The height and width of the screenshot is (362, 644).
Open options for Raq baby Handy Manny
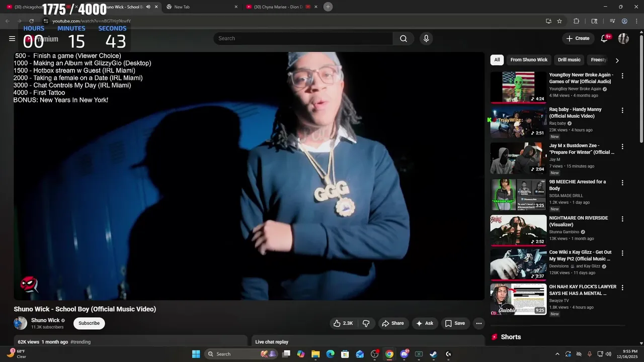(x=622, y=110)
